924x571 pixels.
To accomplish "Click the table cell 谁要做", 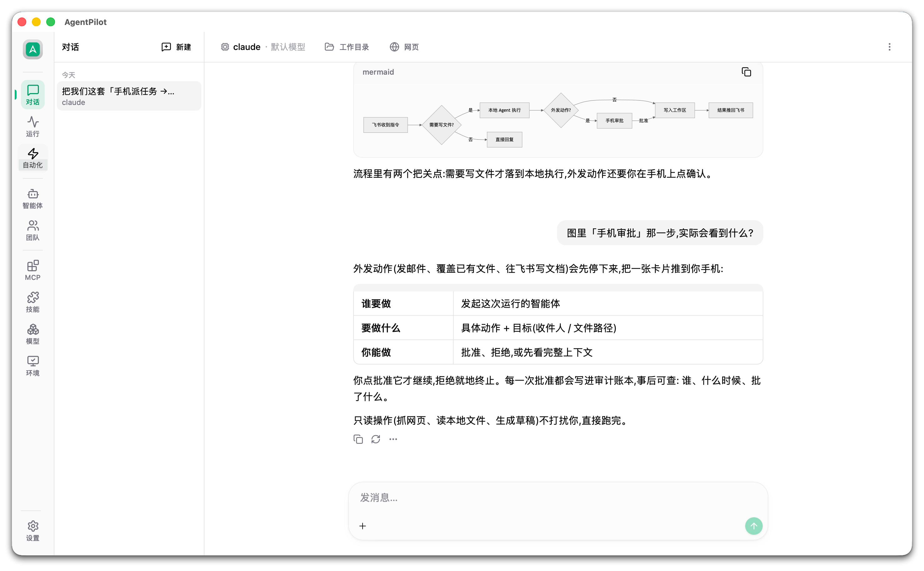I will [x=403, y=304].
